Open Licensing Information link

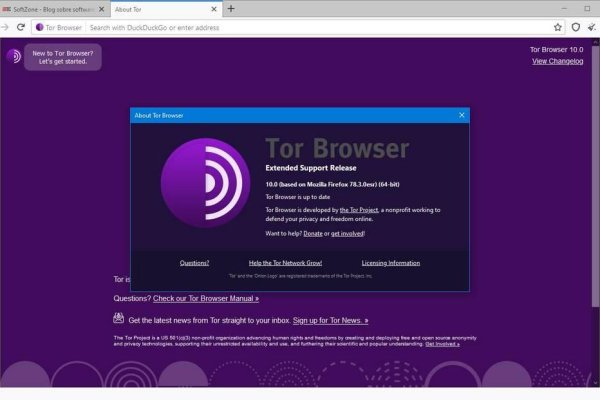tap(390, 263)
